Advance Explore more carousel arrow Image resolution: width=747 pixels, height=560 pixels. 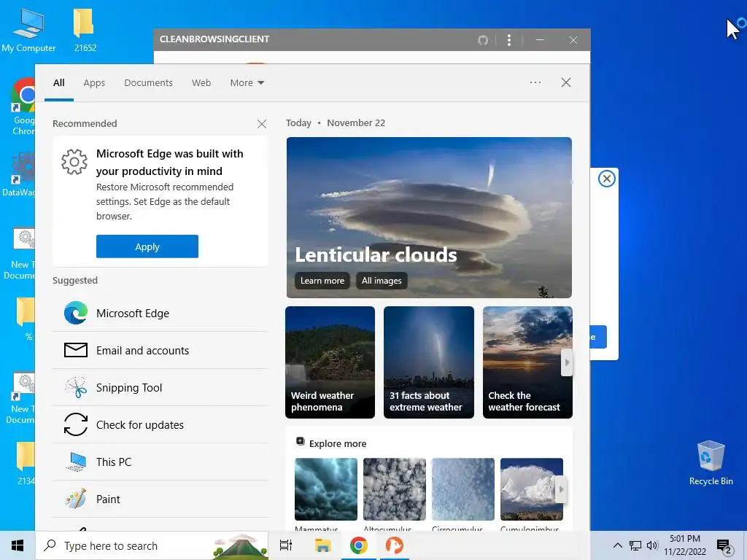(x=561, y=489)
